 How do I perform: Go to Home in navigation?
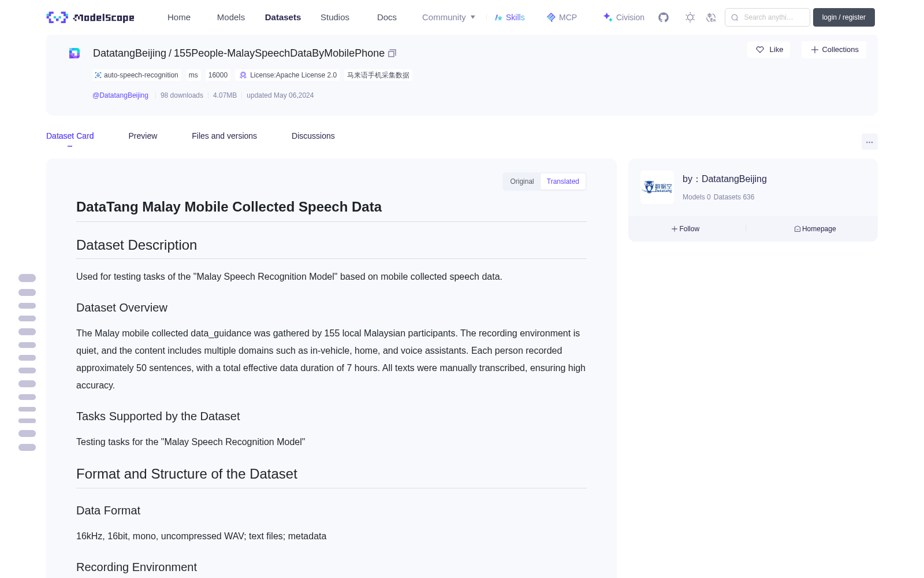click(x=179, y=17)
